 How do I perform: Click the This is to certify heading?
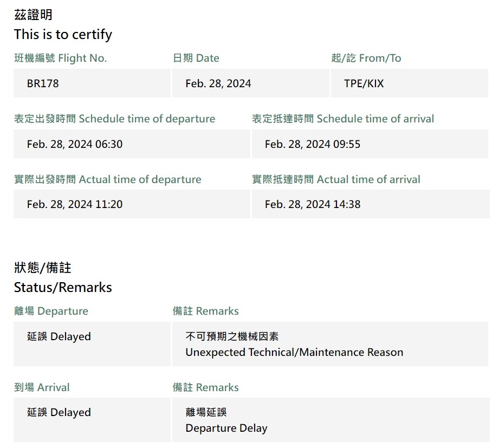pos(63,35)
